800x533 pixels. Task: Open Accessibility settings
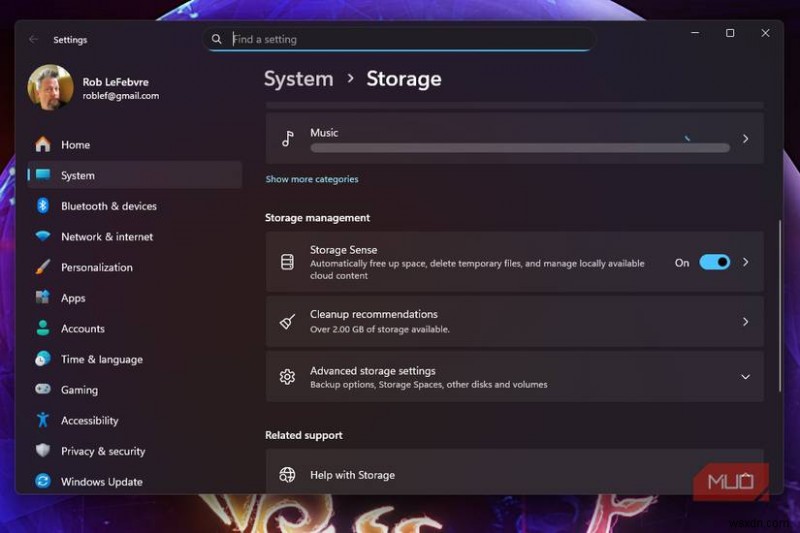click(135, 420)
